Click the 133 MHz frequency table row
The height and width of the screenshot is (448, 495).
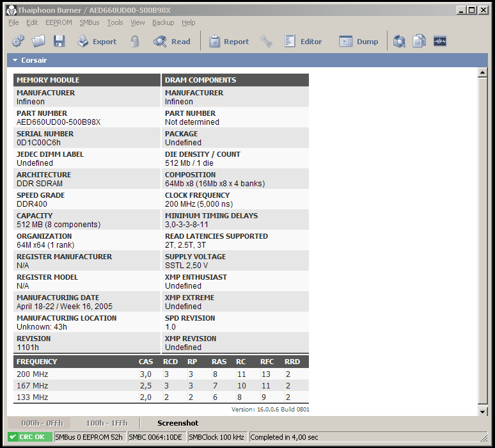click(x=161, y=397)
